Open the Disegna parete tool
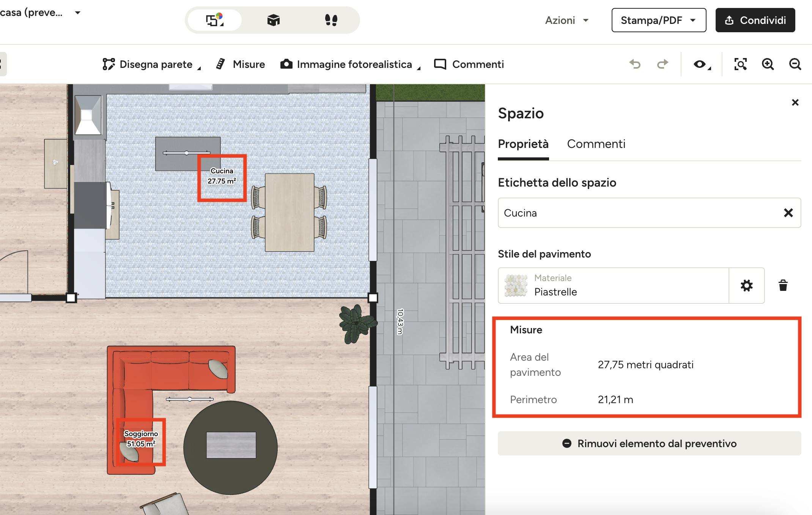The width and height of the screenshot is (812, 515). (x=151, y=64)
